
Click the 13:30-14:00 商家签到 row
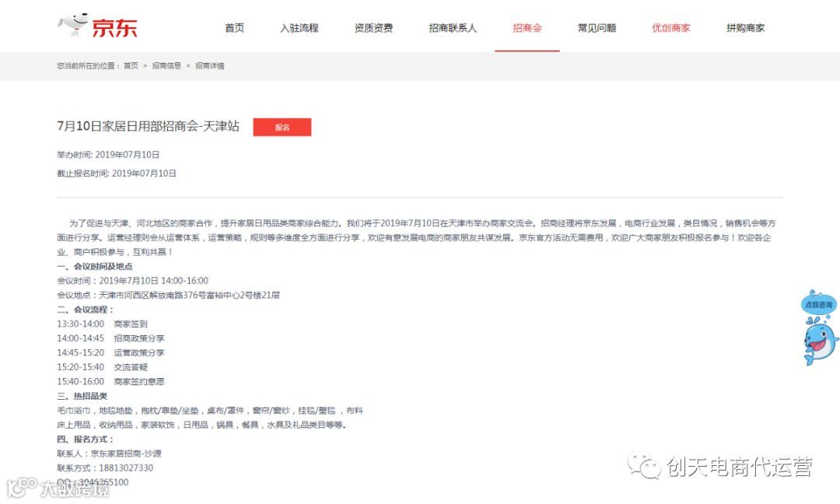102,324
